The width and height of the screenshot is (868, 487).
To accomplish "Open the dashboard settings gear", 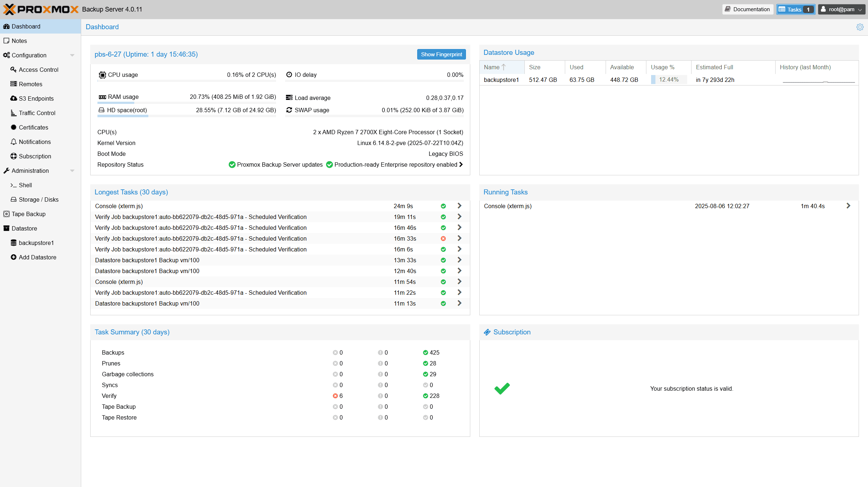I will [859, 27].
